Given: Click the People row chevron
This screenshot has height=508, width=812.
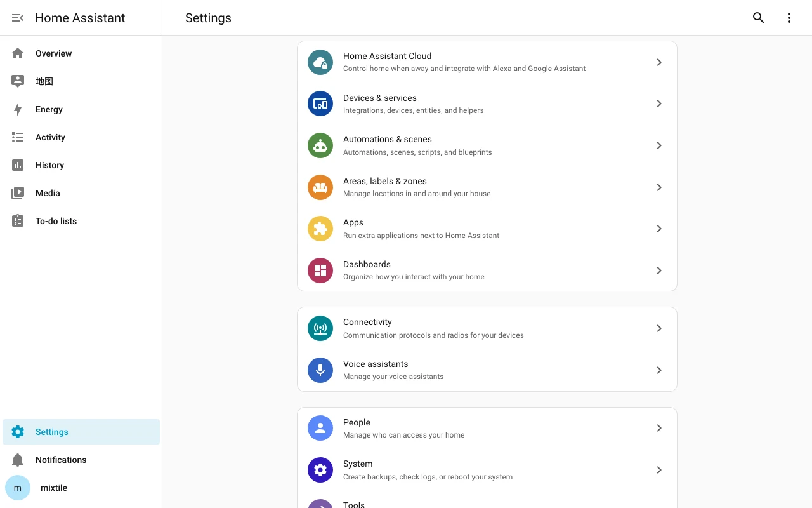Looking at the screenshot, I should 659,428.
